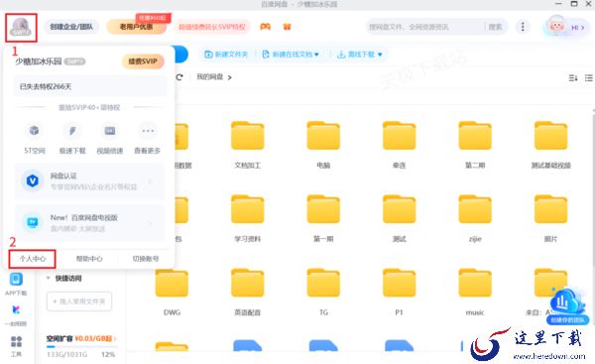Click the blue cloud floating widget
The image size is (595, 364).
567,305
